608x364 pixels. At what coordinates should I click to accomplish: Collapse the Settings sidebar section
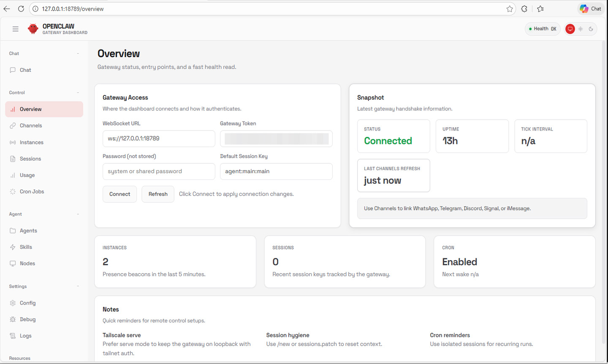[78, 286]
